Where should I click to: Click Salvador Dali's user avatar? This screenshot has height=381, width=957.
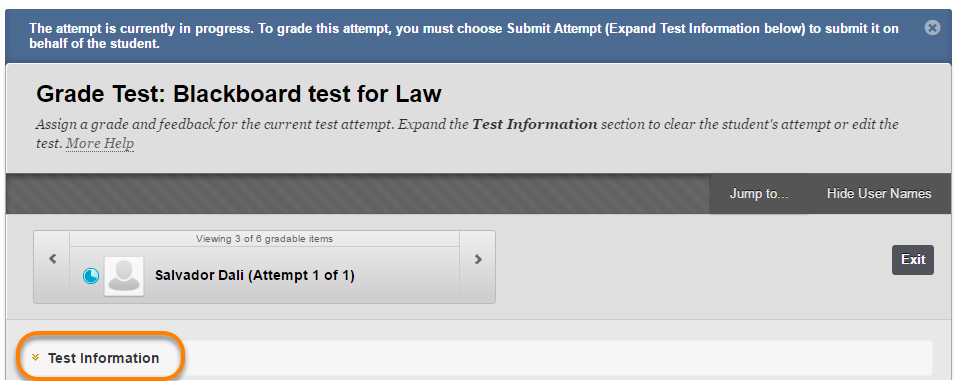coord(124,276)
